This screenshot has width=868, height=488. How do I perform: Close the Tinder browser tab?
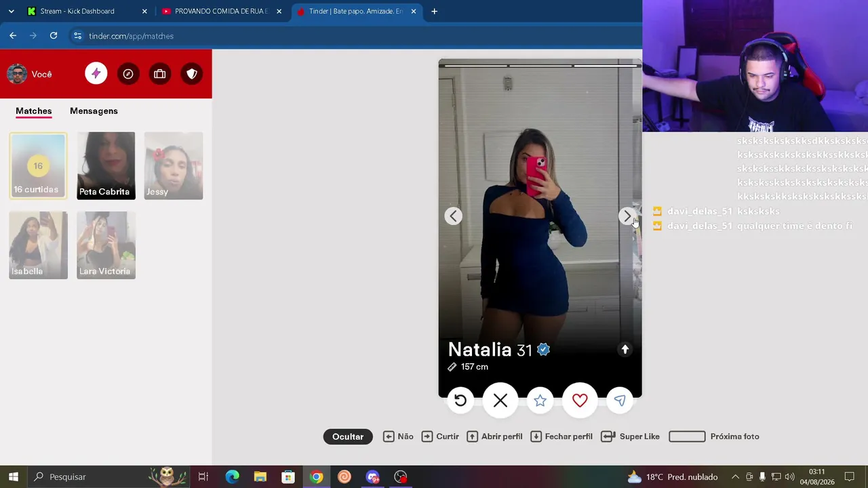414,12
